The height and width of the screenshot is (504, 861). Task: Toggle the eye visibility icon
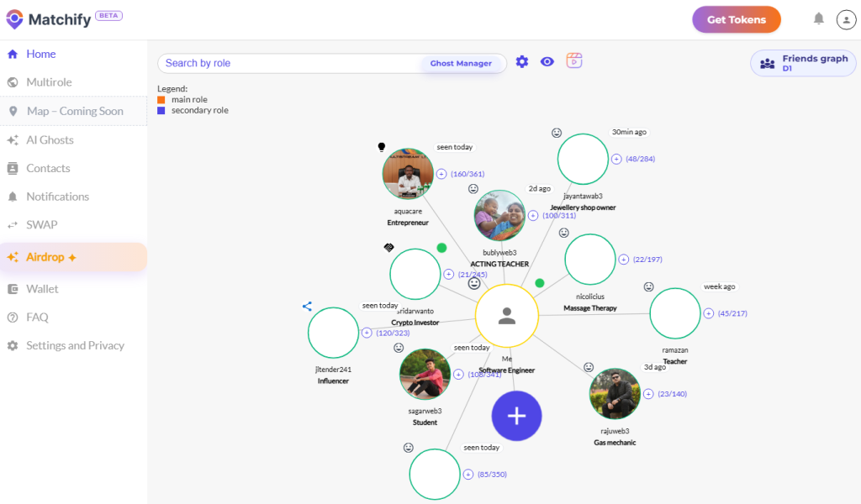[x=547, y=61]
